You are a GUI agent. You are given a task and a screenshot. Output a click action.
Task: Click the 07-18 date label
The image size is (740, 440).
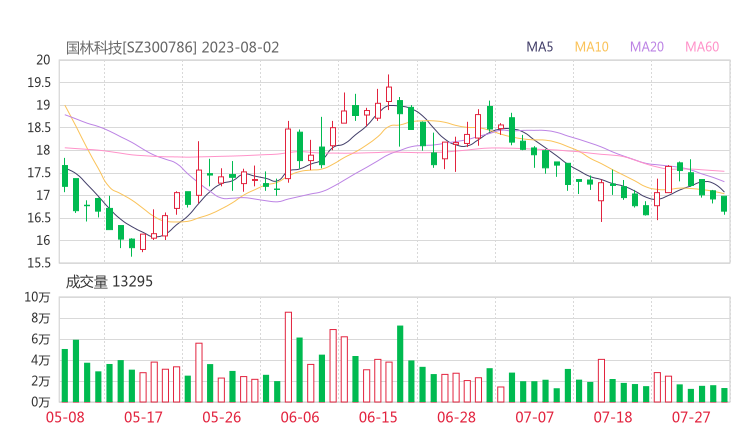click(x=613, y=417)
